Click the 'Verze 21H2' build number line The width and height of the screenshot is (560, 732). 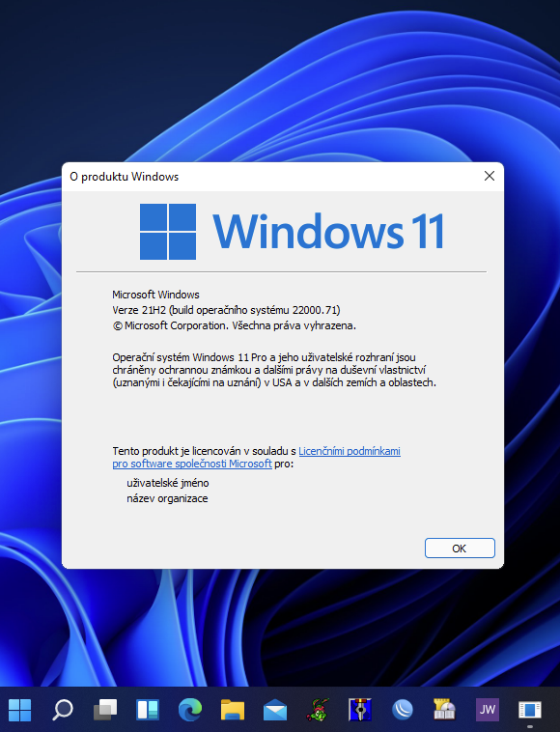pos(226,310)
